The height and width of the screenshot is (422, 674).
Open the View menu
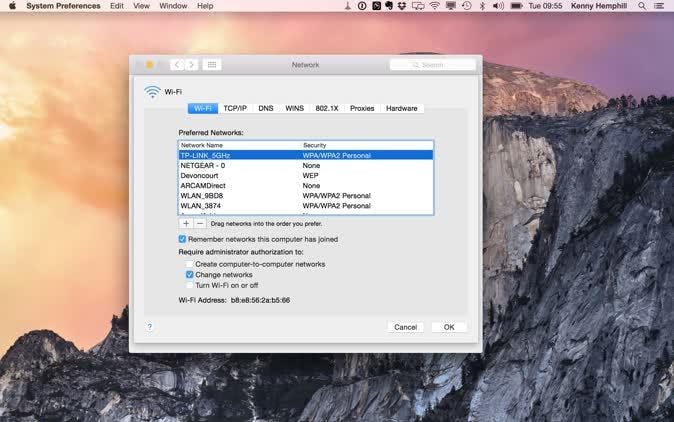(x=141, y=6)
